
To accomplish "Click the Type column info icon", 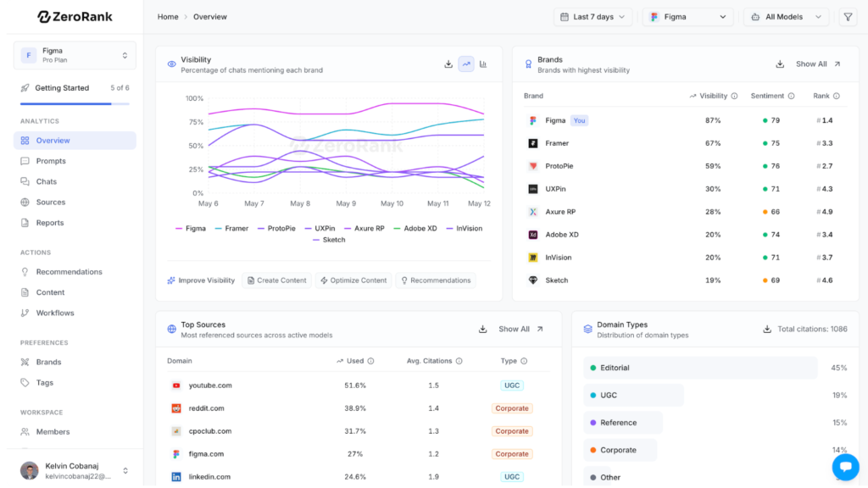I will point(524,361).
